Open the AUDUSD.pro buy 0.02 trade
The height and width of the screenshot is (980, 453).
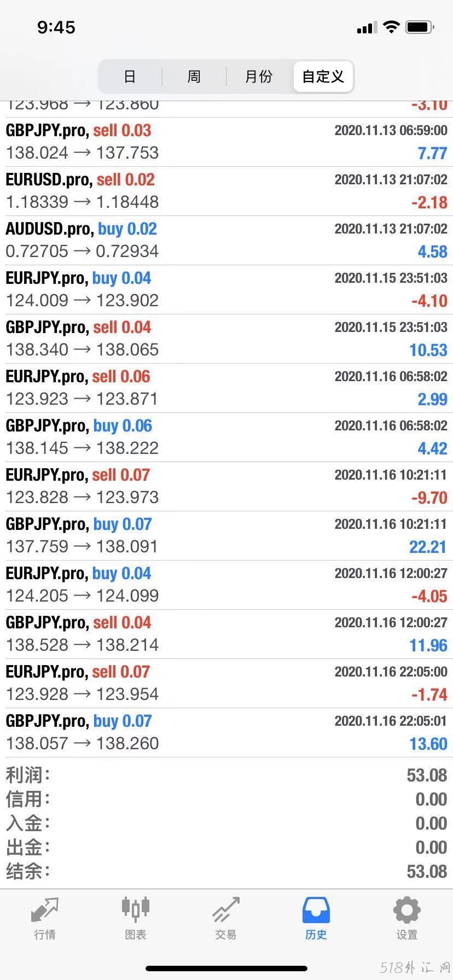[226, 241]
